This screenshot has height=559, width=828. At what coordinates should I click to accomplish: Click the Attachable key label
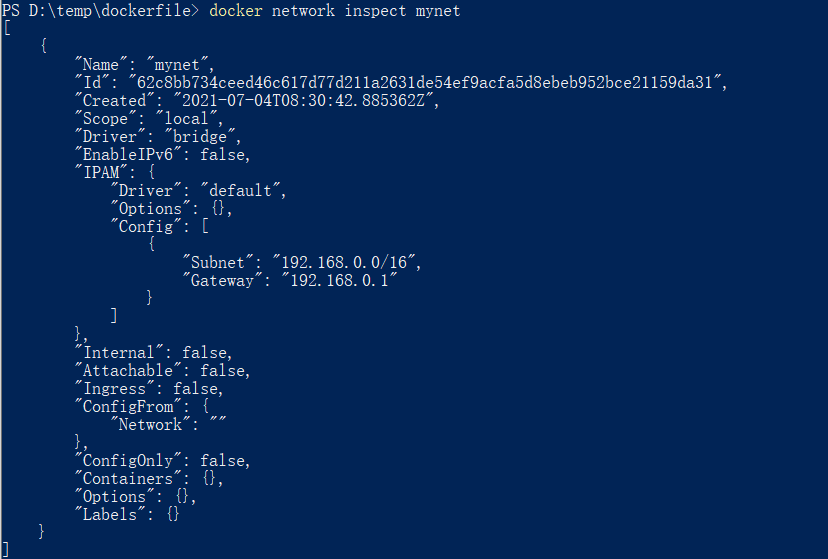click(128, 371)
